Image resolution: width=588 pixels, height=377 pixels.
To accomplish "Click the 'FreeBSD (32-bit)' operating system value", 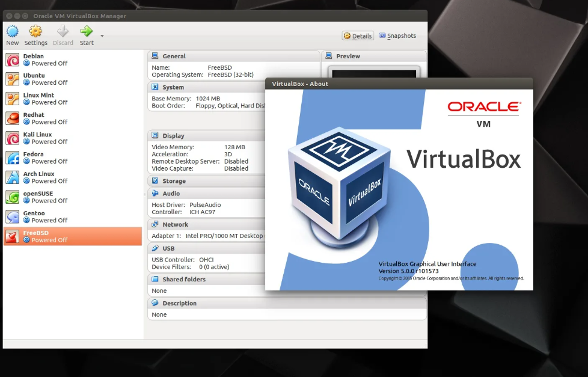I will coord(231,75).
